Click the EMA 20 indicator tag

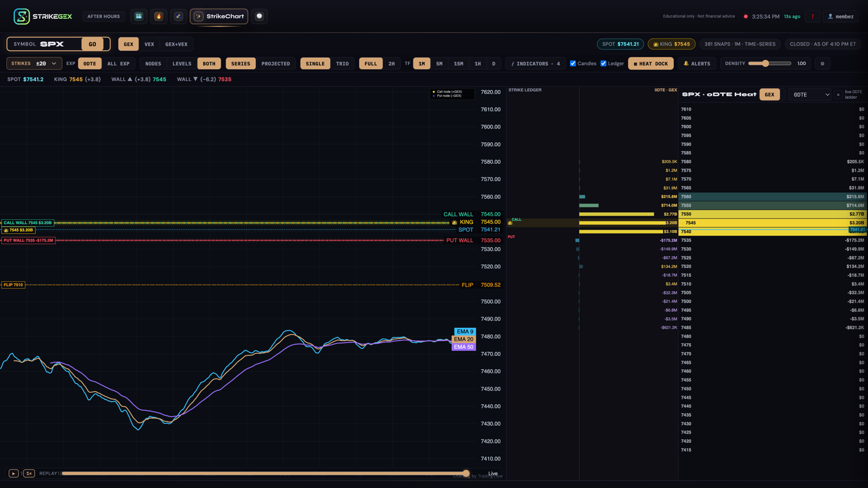point(464,339)
